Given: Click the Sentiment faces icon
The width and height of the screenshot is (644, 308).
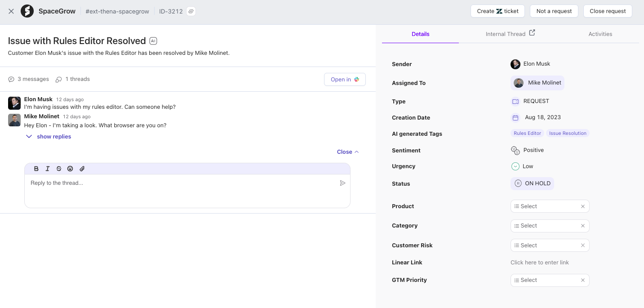Looking at the screenshot, I should click(515, 150).
